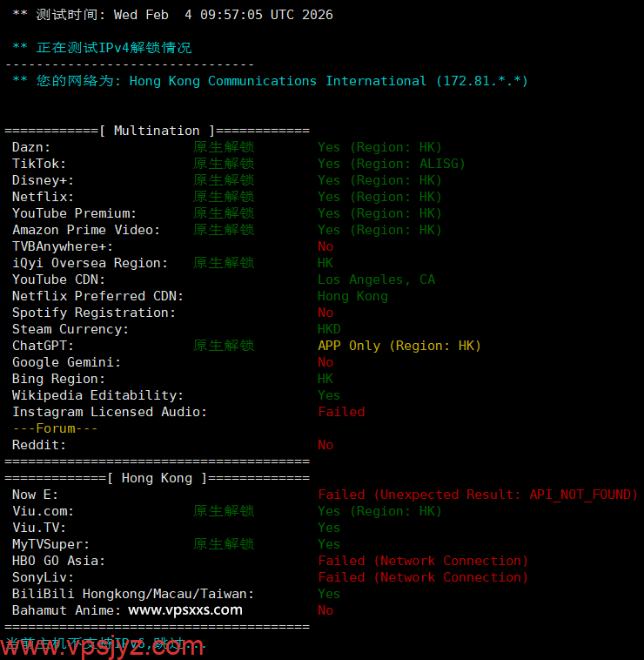Viewport: 644px width, 660px height.
Task: Click the ALISG region result for TikTok
Action: click(x=392, y=164)
